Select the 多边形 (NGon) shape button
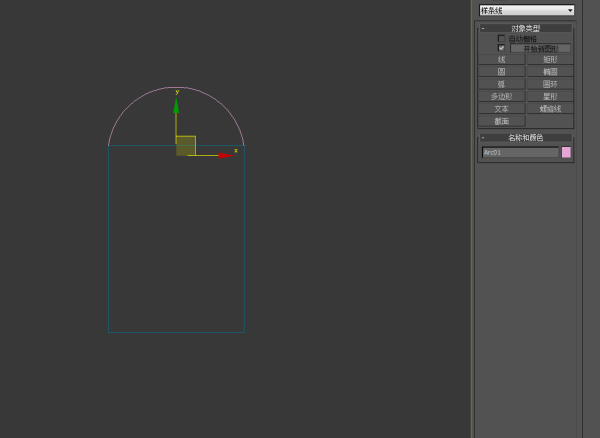The width and height of the screenshot is (600, 438). point(502,96)
